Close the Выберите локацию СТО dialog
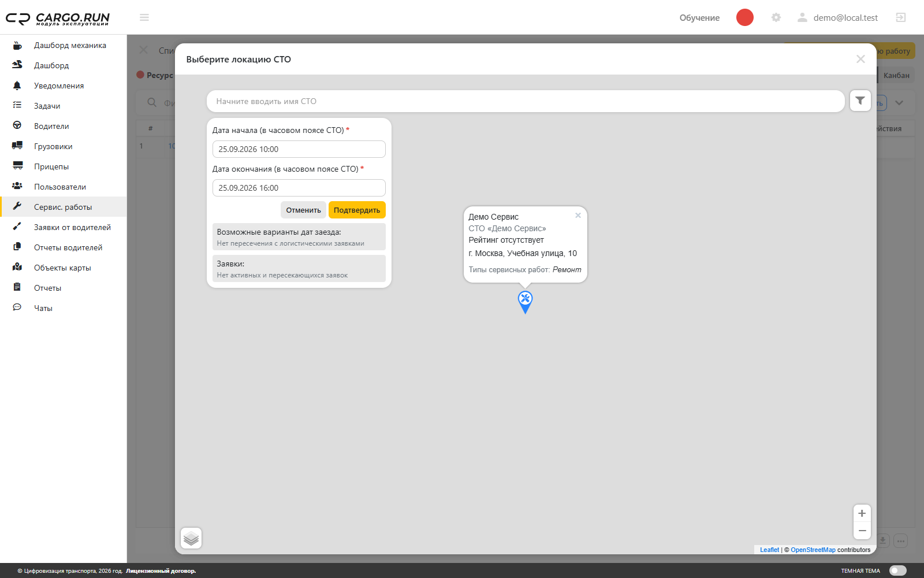Screen dimensions: 924x578 tap(860, 59)
